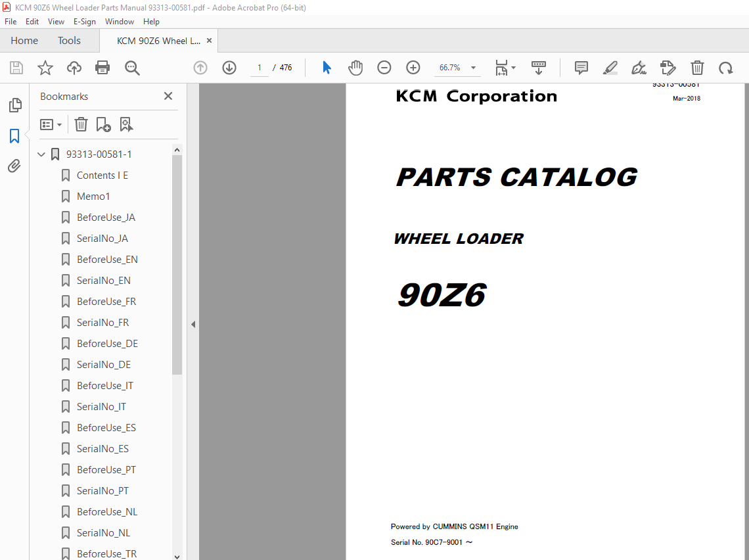This screenshot has width=749, height=560.
Task: Open bookmarks options menu dropdown
Action: [51, 125]
